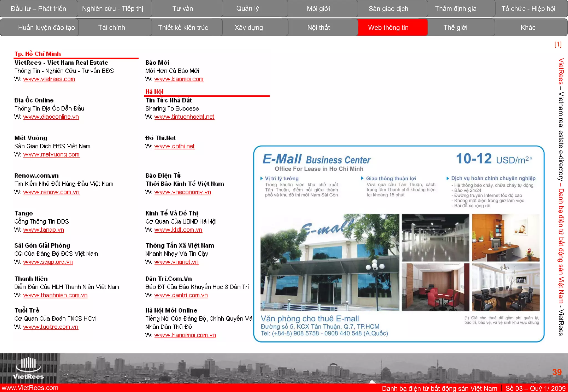Click the Hà Nội Mới Online title
The image size is (568, 392).
point(171,310)
